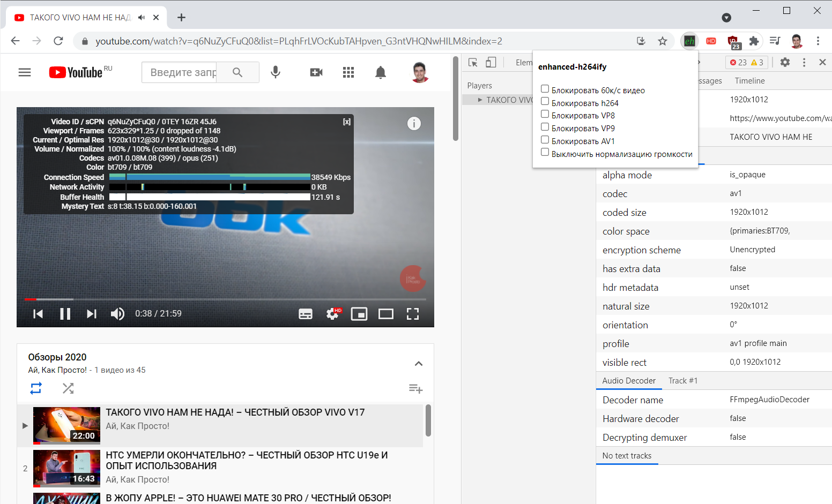Click the red HD extension icon
832x504 pixels.
pyautogui.click(x=711, y=41)
